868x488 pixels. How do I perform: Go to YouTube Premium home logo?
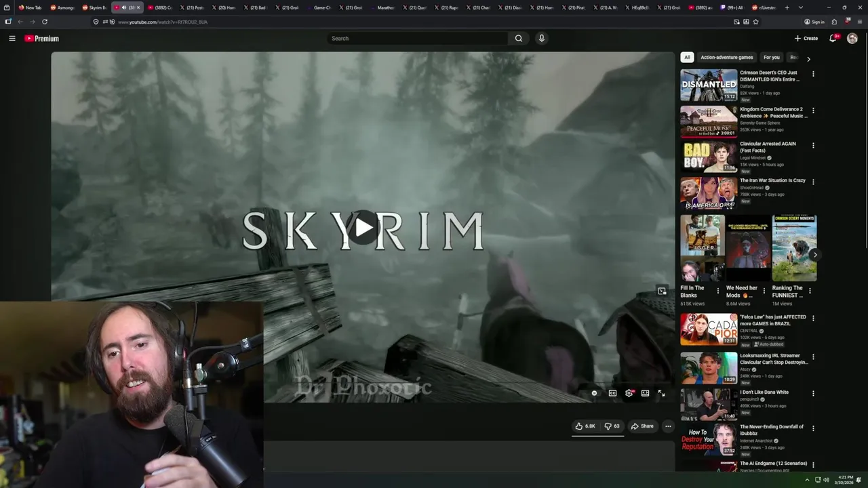(x=42, y=39)
